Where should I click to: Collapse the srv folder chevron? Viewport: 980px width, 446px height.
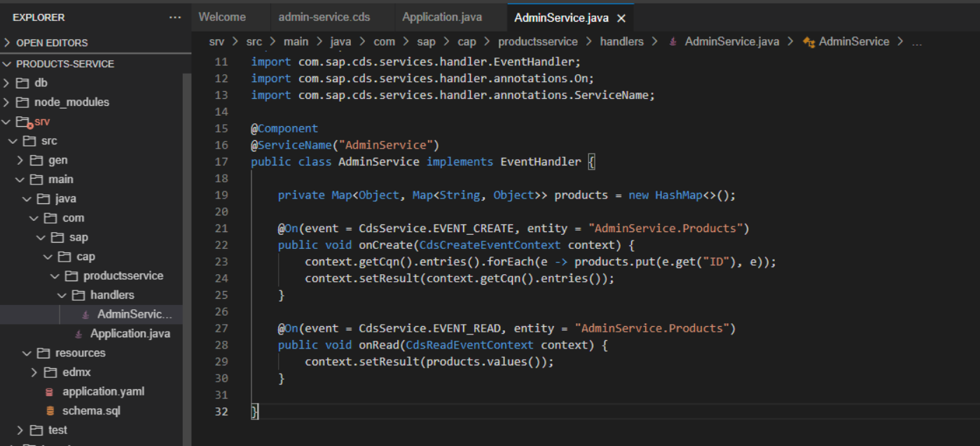(7, 121)
